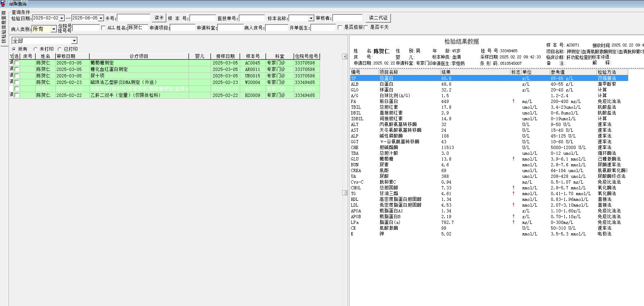Screen dimensions: 644x306
Task: Enable the 是否千天 checkbox
Action: pyautogui.click(x=366, y=27)
